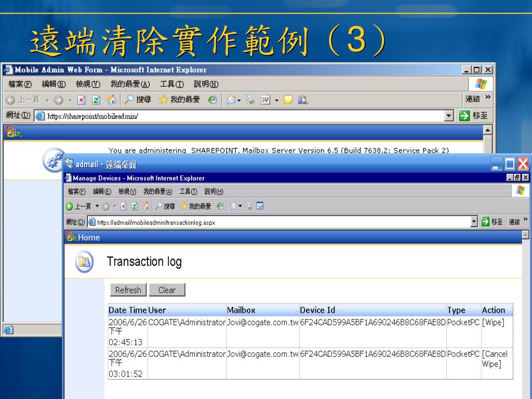
Task: Open 我的最愛(A) menu in Manage Devices window
Action: click(158, 192)
